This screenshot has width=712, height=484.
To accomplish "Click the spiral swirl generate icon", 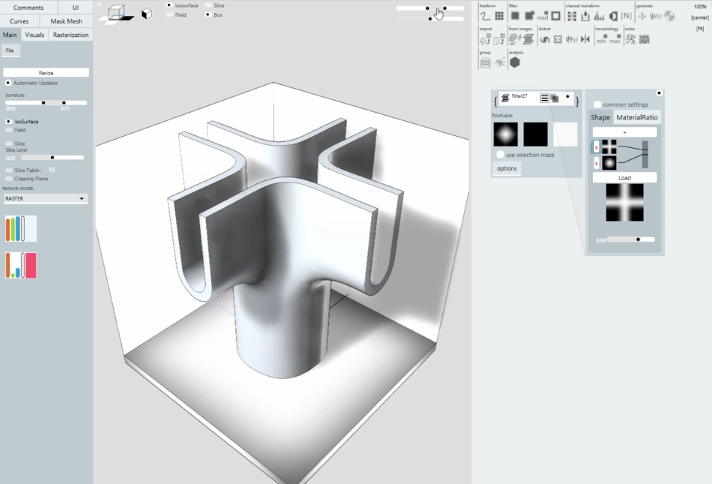I will pyautogui.click(x=669, y=16).
